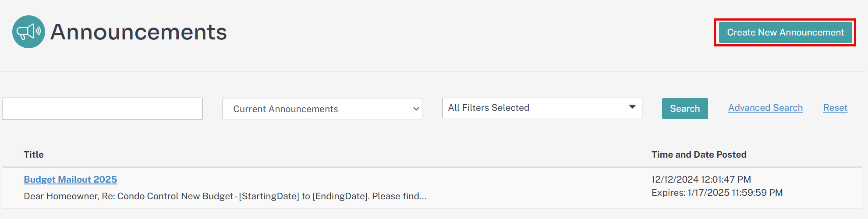This screenshot has height=219, width=868.
Task: Click the Dear Homeowner preview text
Action: pyautogui.click(x=225, y=196)
